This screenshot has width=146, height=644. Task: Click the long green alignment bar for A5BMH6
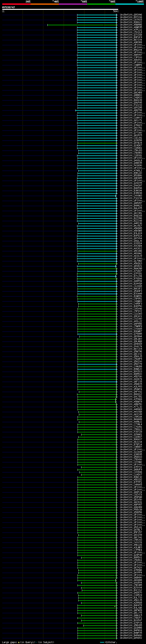[82, 25]
